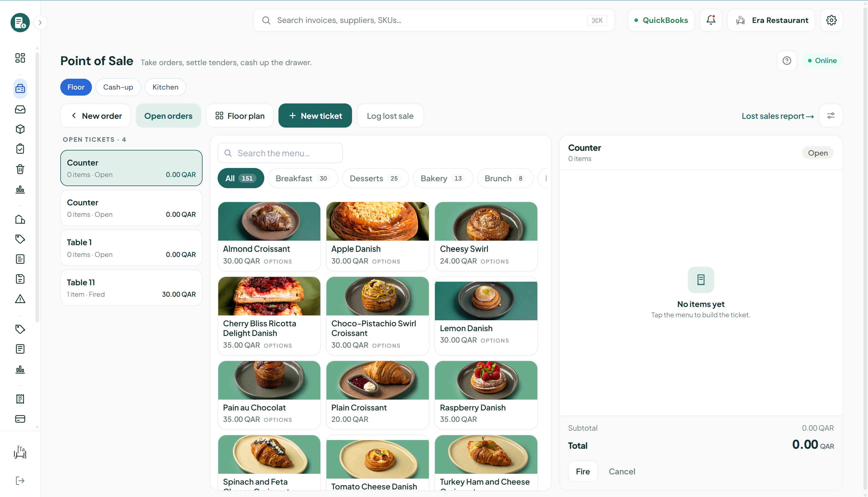Click the ⌘K shortcut badge
The image size is (868, 497).
pos(597,21)
